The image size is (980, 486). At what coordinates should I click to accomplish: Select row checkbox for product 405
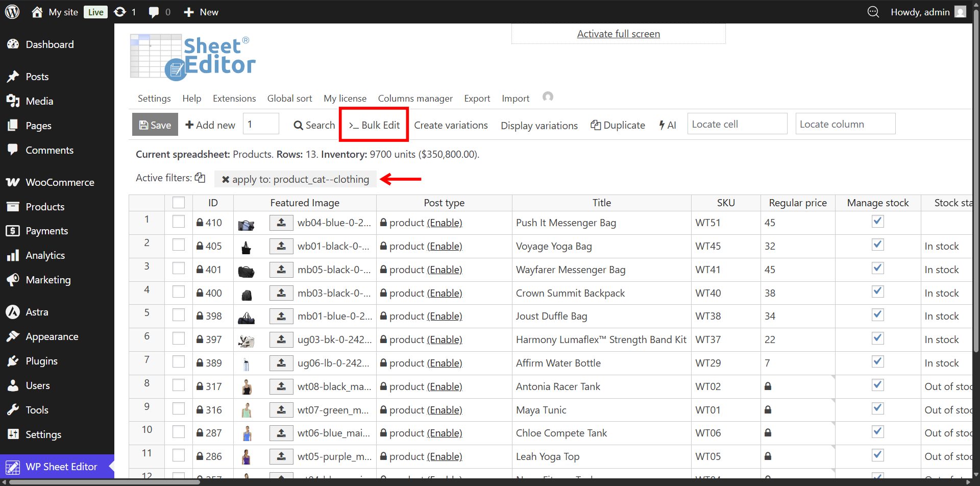pos(179,245)
